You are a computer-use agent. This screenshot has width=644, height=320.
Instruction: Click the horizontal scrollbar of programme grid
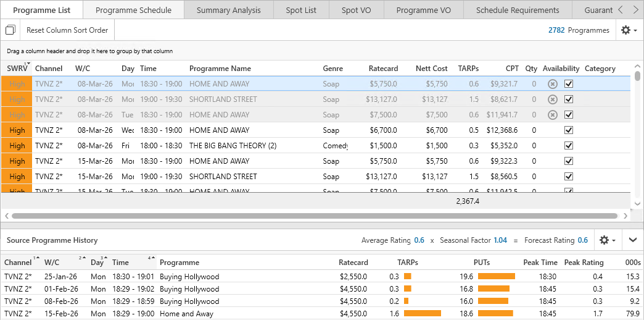pyautogui.click(x=315, y=216)
